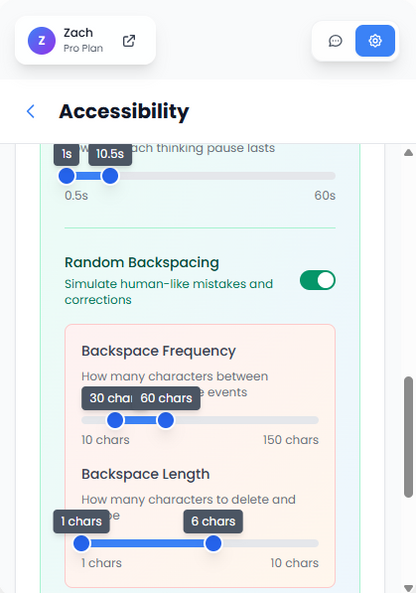Click the 6 chars tooltip above Backspace Length
Image resolution: width=416 pixels, height=593 pixels.
pos(213,521)
